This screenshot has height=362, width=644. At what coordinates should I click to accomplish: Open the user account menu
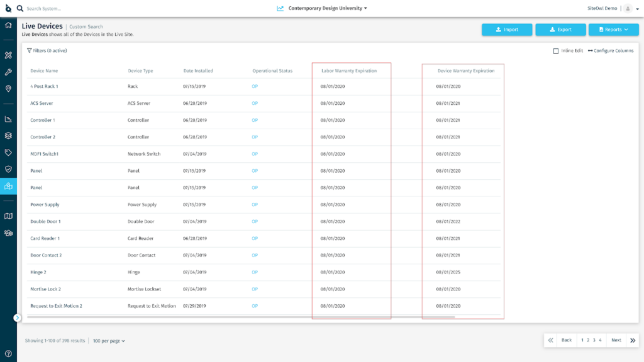[x=627, y=8]
